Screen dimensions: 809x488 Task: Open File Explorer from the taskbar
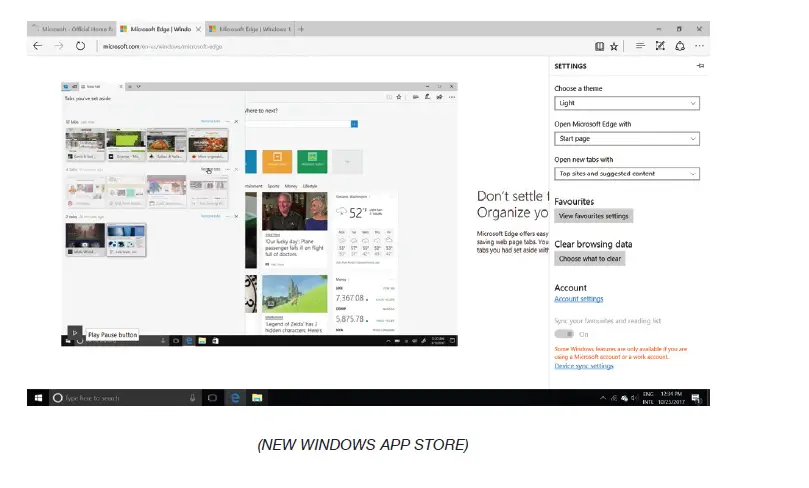coord(257,398)
